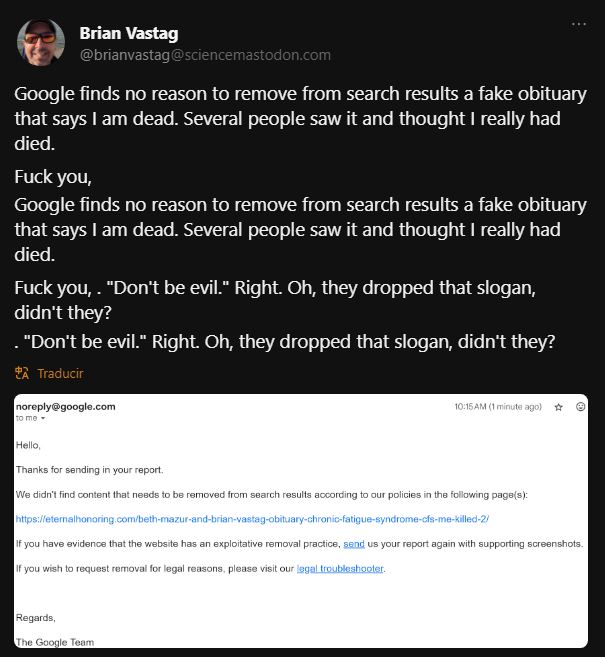The width and height of the screenshot is (605, 657).
Task: Open the attached email screenshot image
Action: pos(301,521)
